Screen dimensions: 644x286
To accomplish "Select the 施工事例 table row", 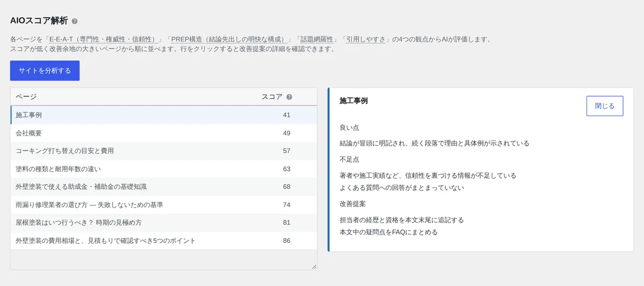I will point(164,115).
